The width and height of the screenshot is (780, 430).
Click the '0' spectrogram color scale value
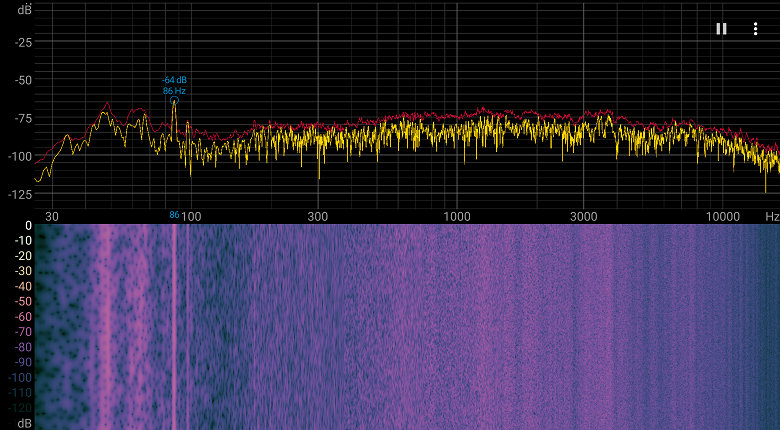(28, 226)
